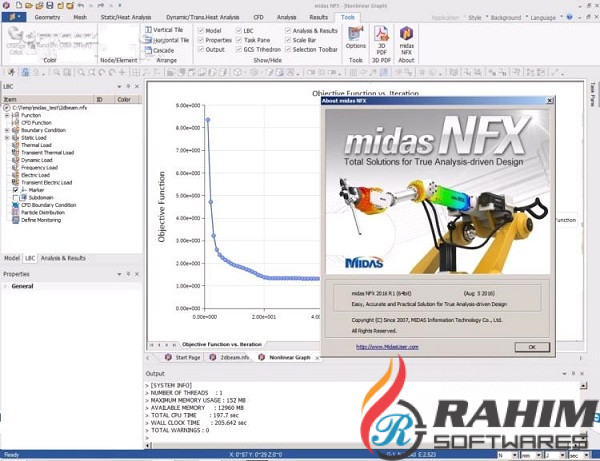Click the Vertical Tile arrange icon

coord(148,29)
